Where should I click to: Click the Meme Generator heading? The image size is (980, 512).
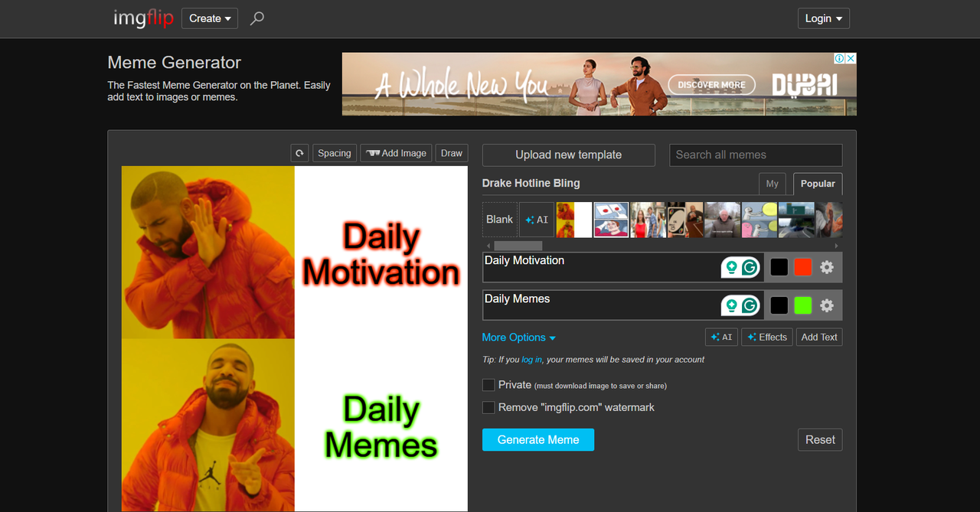pyautogui.click(x=175, y=63)
